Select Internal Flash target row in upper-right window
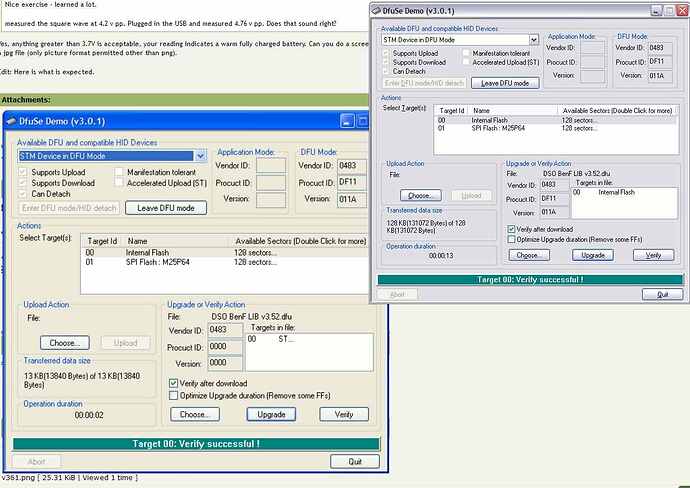This screenshot has height=488, width=690. point(556,120)
